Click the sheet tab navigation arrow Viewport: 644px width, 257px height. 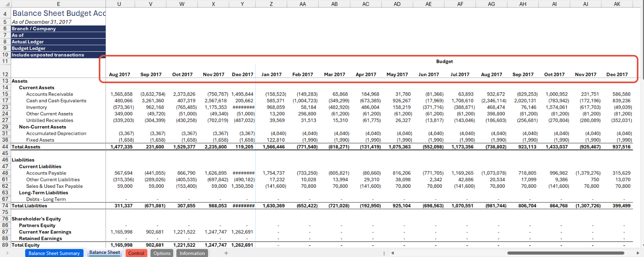point(7,253)
